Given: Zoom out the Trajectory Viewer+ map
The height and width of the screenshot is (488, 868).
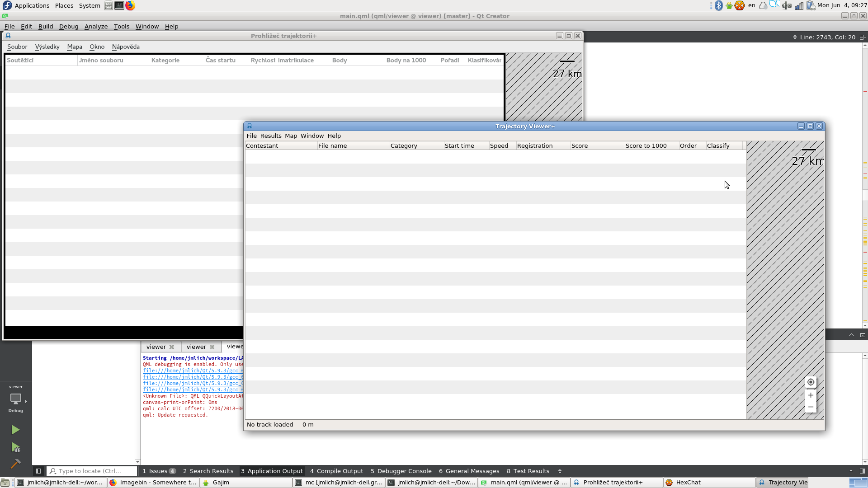Looking at the screenshot, I should point(811,407).
